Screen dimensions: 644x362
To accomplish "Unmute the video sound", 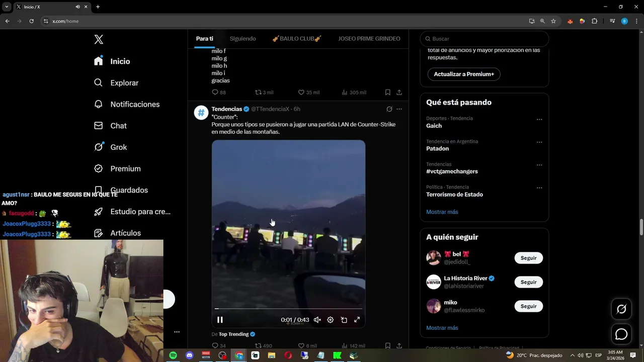I will click(317, 320).
